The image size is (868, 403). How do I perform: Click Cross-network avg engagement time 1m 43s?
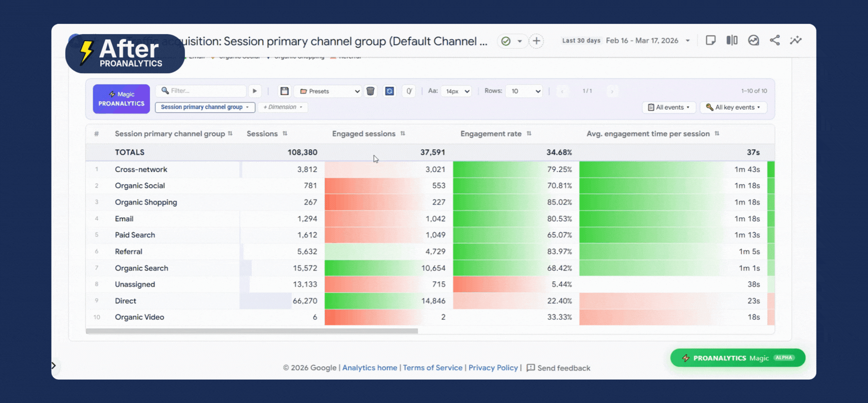pos(747,169)
